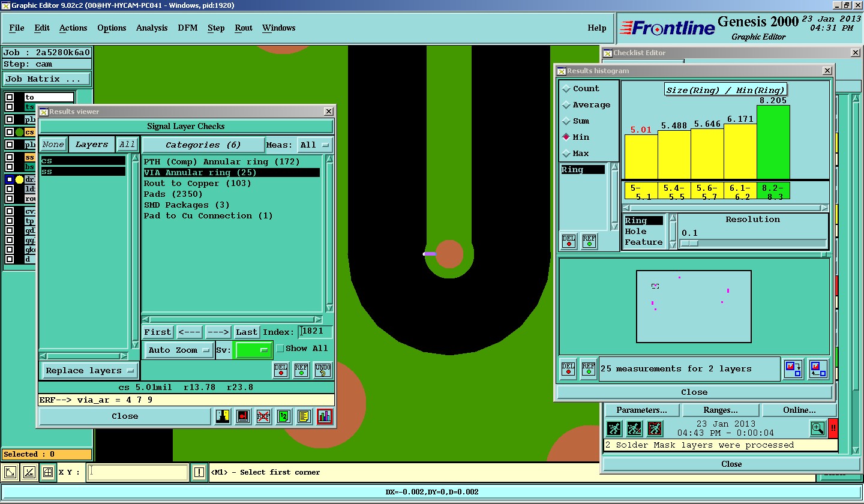Viewport: 864px width, 504px height.
Task: Click first corner-arrow icon left of X Y field
Action: click(10, 473)
